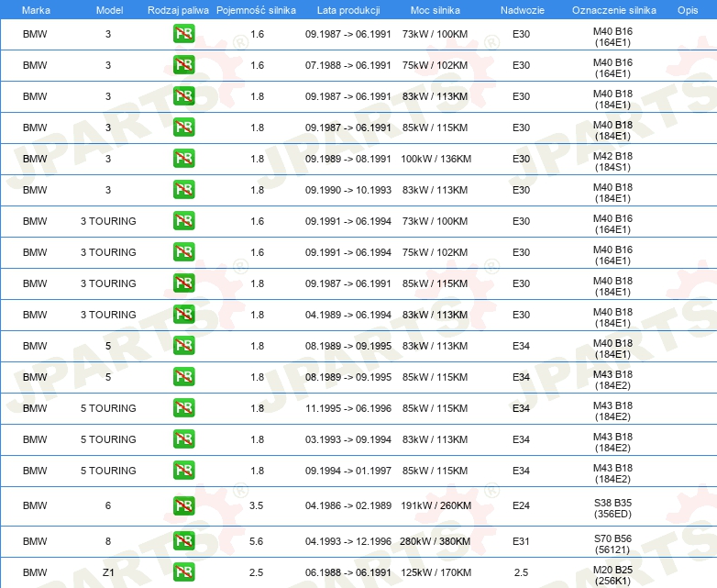Image resolution: width=717 pixels, height=588 pixels.
Task: Click fuel icon in BMW 3 1.8 83kW 09.1987 row
Action: (183, 96)
